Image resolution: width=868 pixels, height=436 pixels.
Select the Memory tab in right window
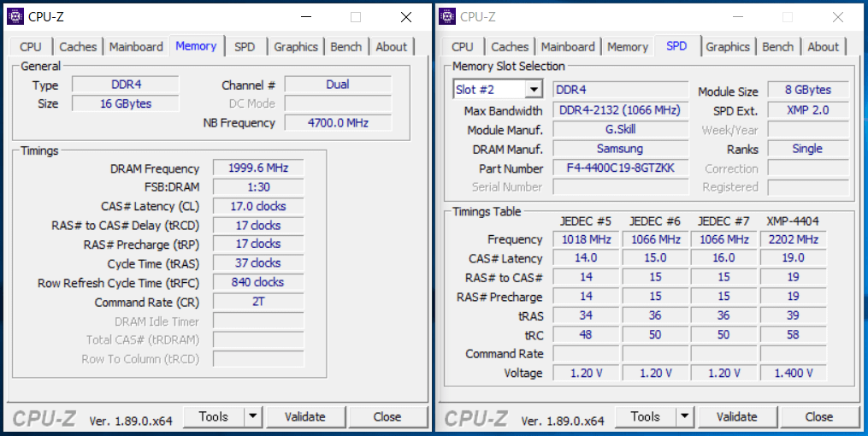[628, 47]
